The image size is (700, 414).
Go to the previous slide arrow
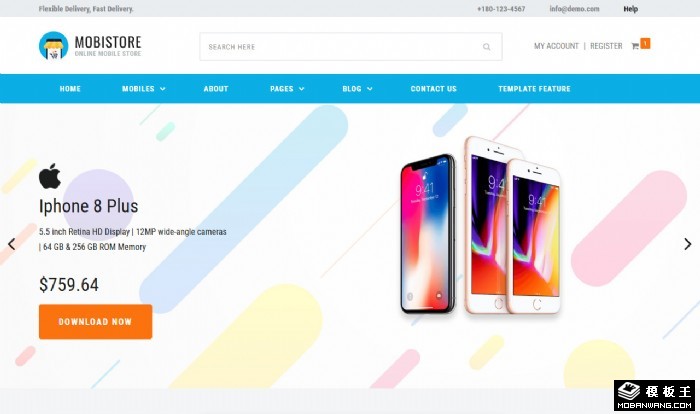[12, 244]
